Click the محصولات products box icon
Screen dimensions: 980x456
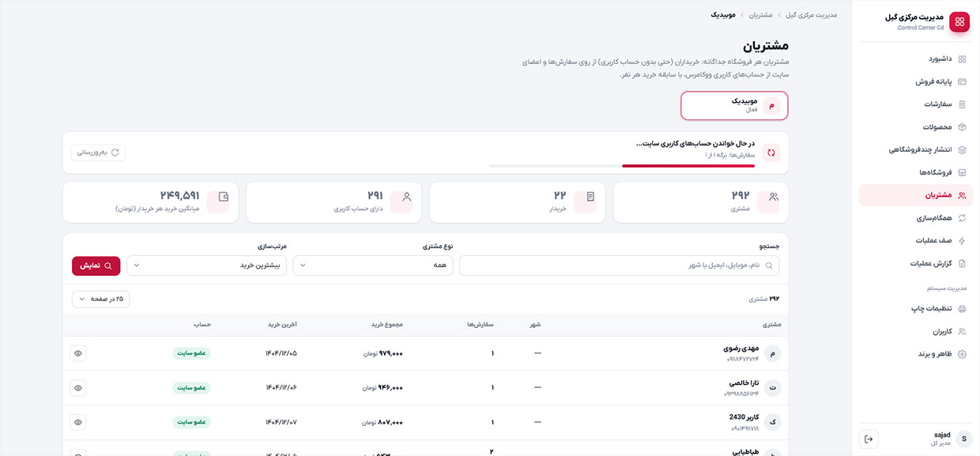pyautogui.click(x=962, y=127)
